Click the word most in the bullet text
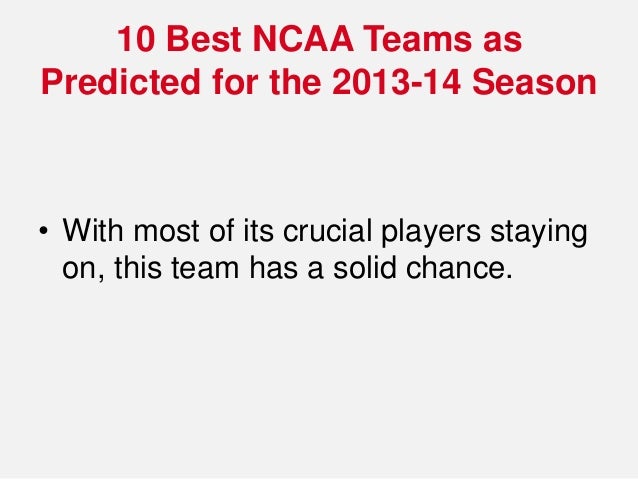Image resolution: width=638 pixels, height=479 pixels. tap(166, 232)
